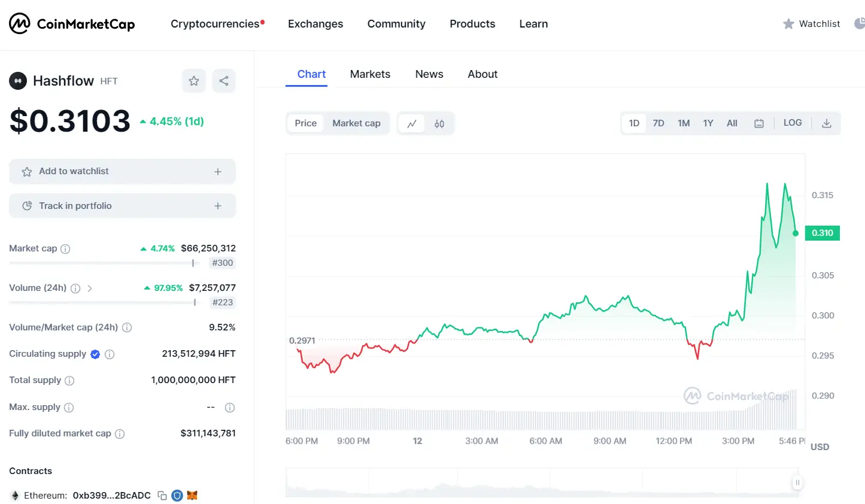Click the Market cap rank slider bar

(x=104, y=263)
